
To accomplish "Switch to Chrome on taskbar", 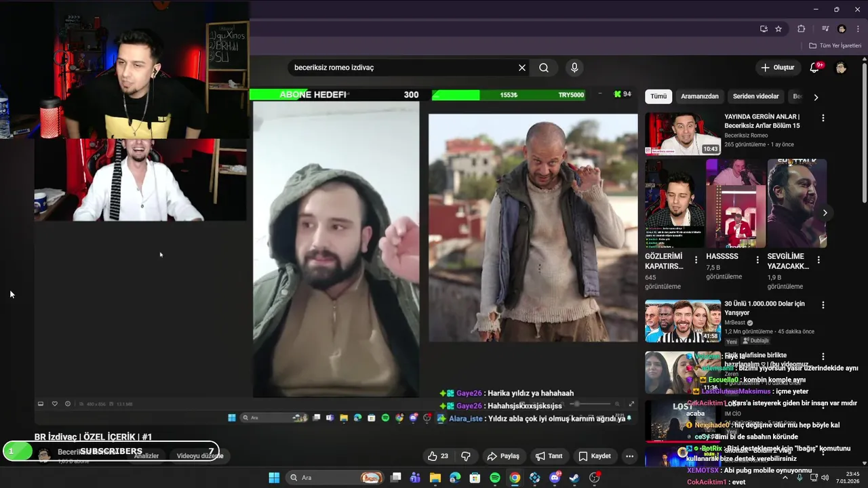I will pyautogui.click(x=515, y=478).
